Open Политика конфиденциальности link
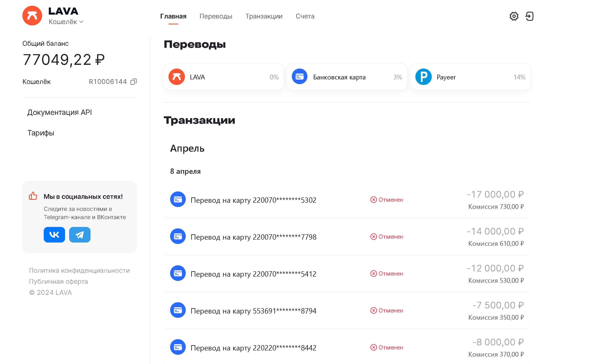Image resolution: width=606 pixels, height=364 pixels. (x=79, y=270)
